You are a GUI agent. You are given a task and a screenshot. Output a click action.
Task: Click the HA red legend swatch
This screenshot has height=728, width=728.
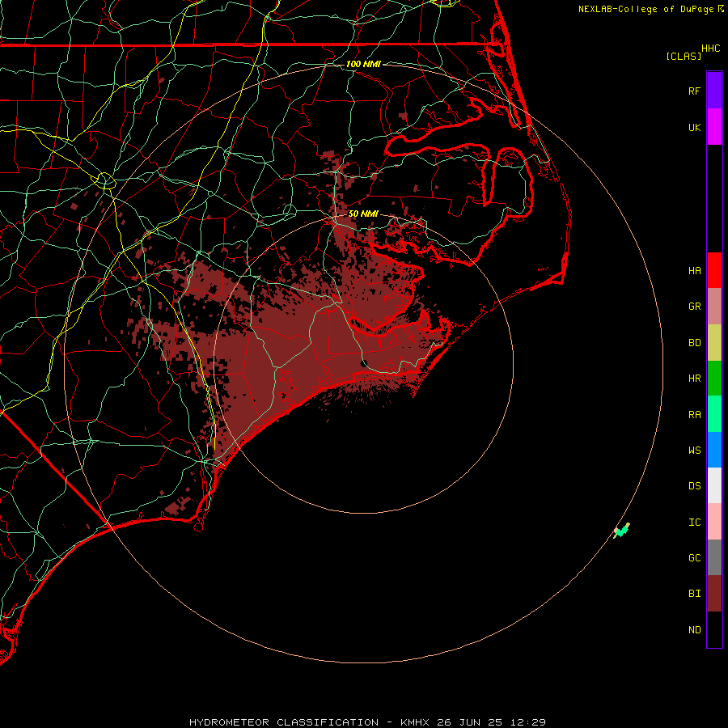coord(714,270)
